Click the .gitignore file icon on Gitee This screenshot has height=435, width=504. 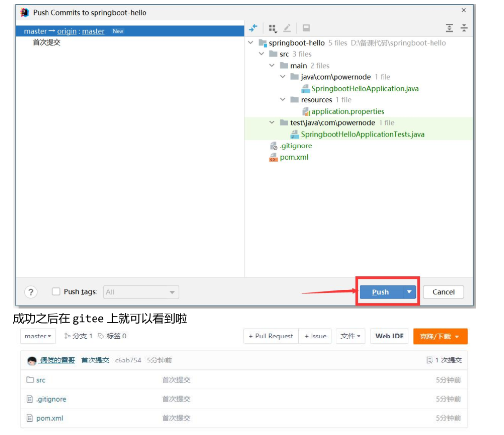30,399
